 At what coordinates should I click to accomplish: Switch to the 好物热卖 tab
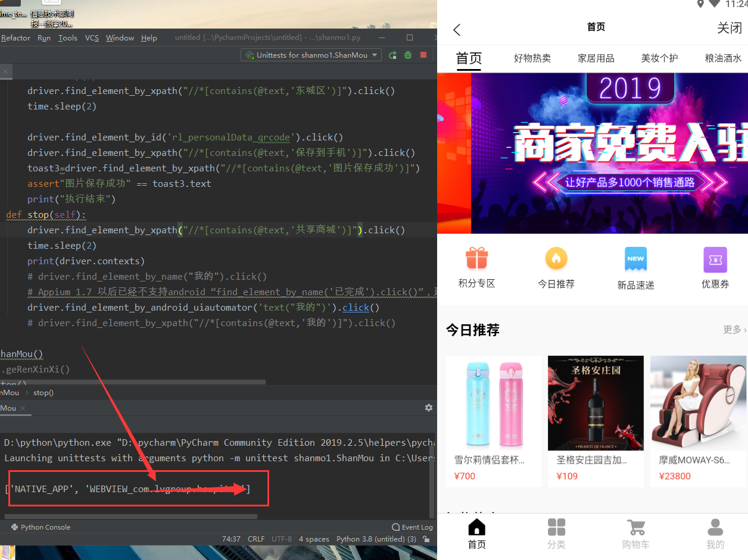pos(532,58)
